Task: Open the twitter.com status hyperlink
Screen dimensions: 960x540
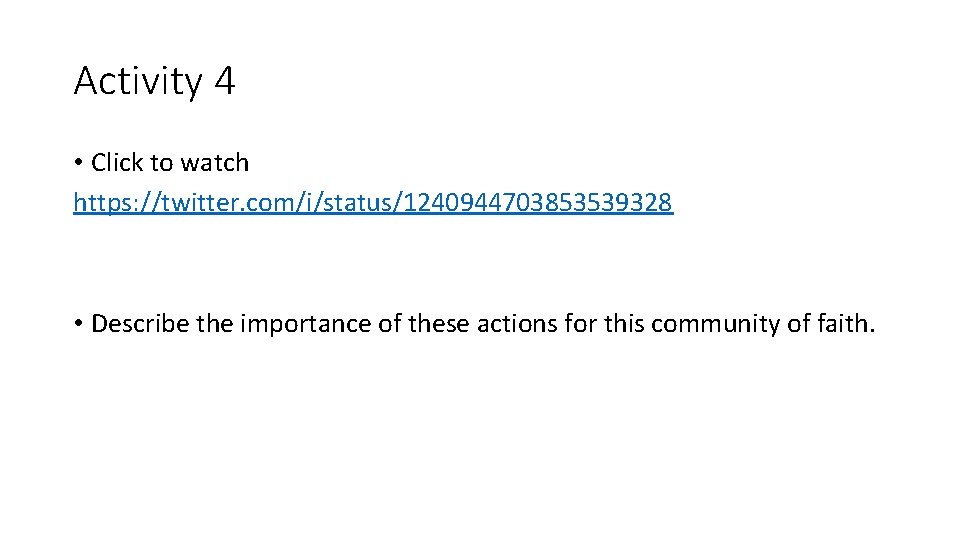Action: tap(373, 204)
